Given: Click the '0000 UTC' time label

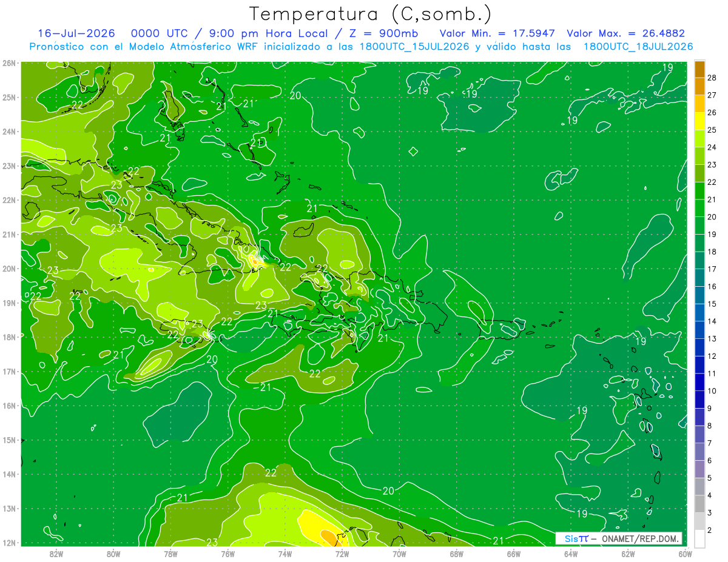Looking at the screenshot, I should tap(160, 33).
